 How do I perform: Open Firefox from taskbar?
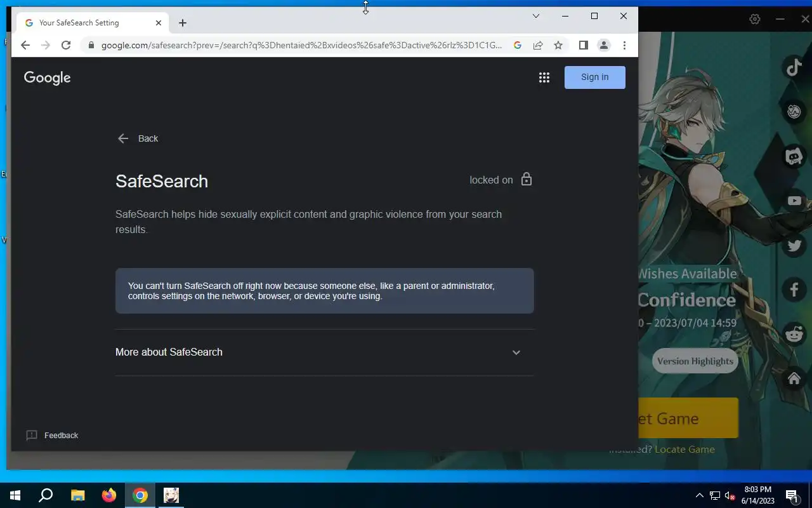point(109,495)
